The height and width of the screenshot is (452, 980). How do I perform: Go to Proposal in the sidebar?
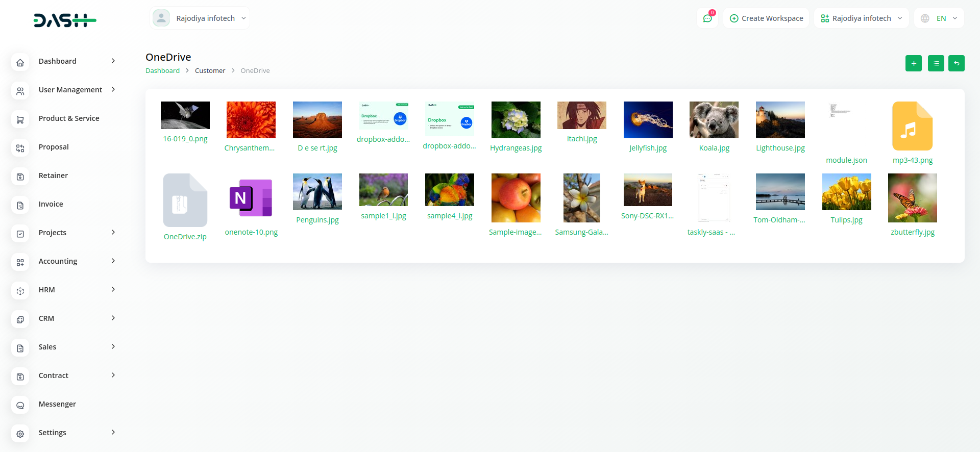pyautogui.click(x=54, y=147)
